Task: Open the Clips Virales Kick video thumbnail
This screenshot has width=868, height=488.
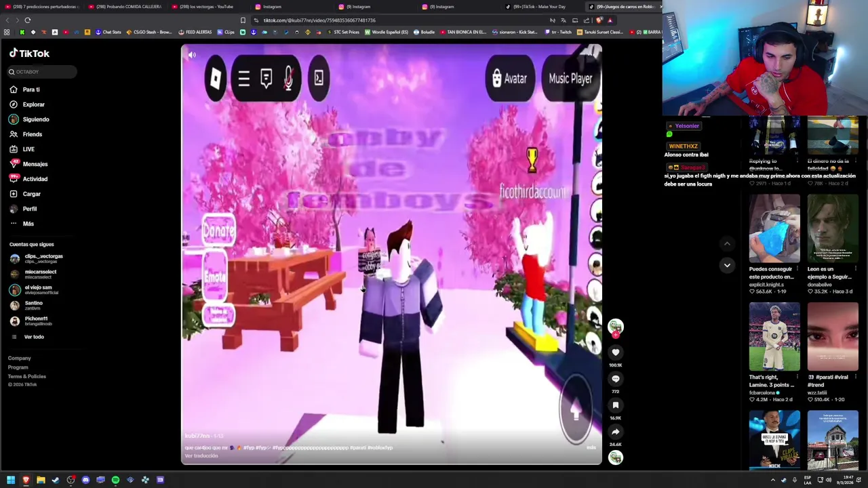Action: (774, 441)
